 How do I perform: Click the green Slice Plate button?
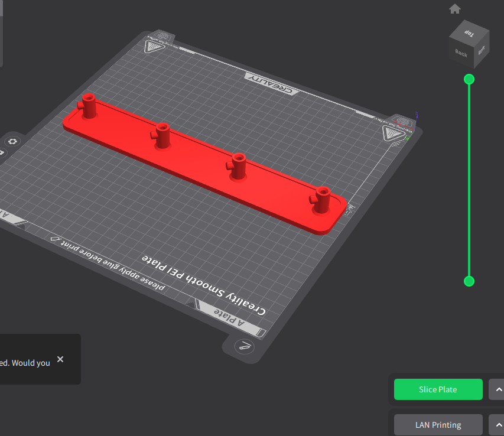click(x=438, y=389)
